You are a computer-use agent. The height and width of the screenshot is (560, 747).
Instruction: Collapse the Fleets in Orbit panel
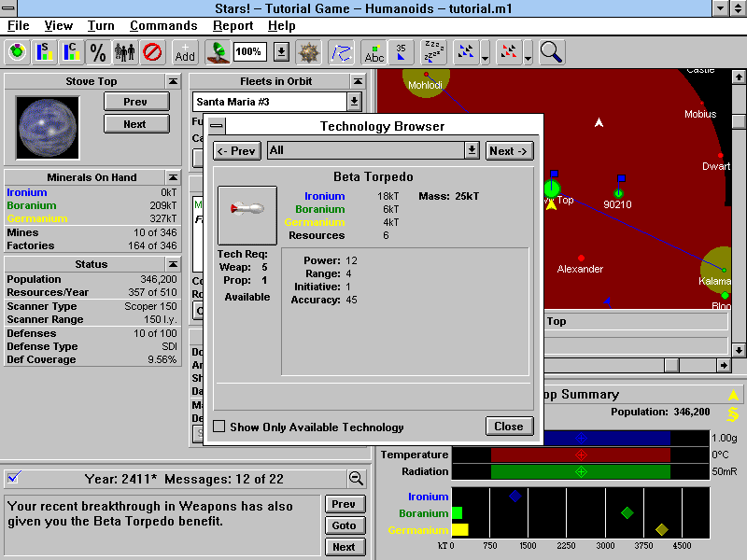358,81
